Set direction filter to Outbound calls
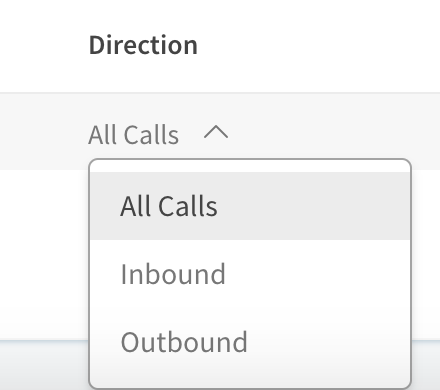This screenshot has height=390, width=440. [250, 342]
